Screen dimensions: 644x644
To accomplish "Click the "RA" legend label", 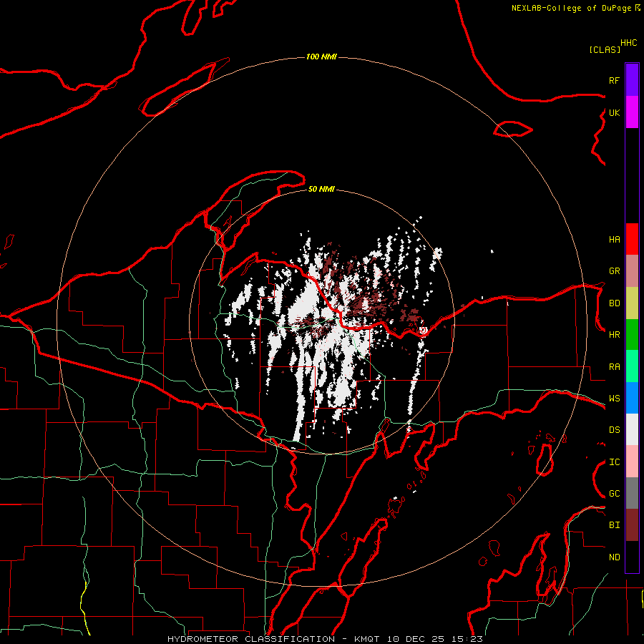I will [x=615, y=367].
